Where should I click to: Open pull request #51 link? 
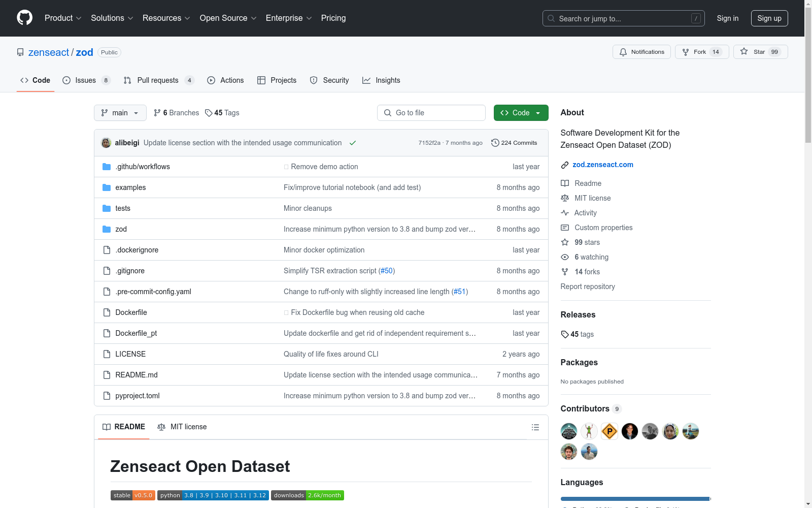pyautogui.click(x=460, y=292)
